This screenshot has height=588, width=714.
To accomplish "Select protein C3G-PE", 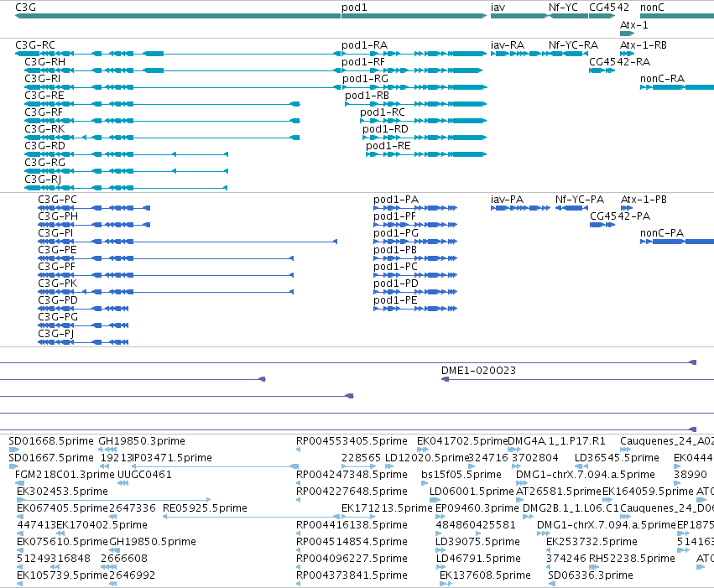I will 166,258.
